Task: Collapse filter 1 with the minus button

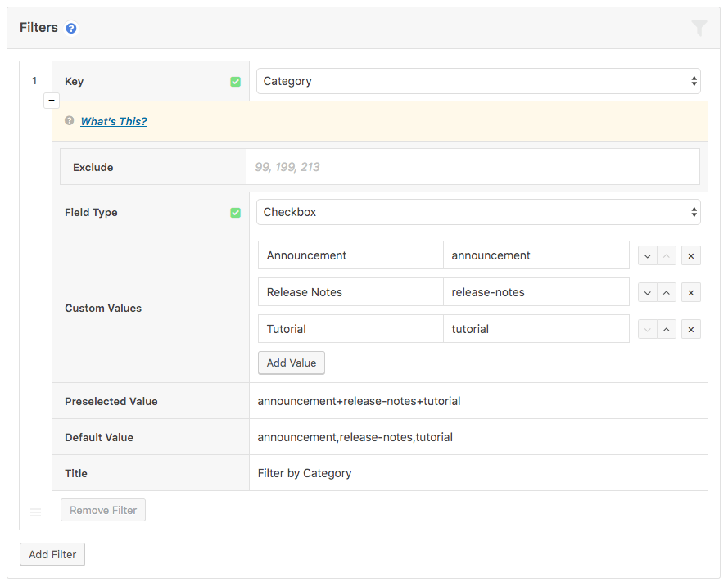Action: click(52, 100)
